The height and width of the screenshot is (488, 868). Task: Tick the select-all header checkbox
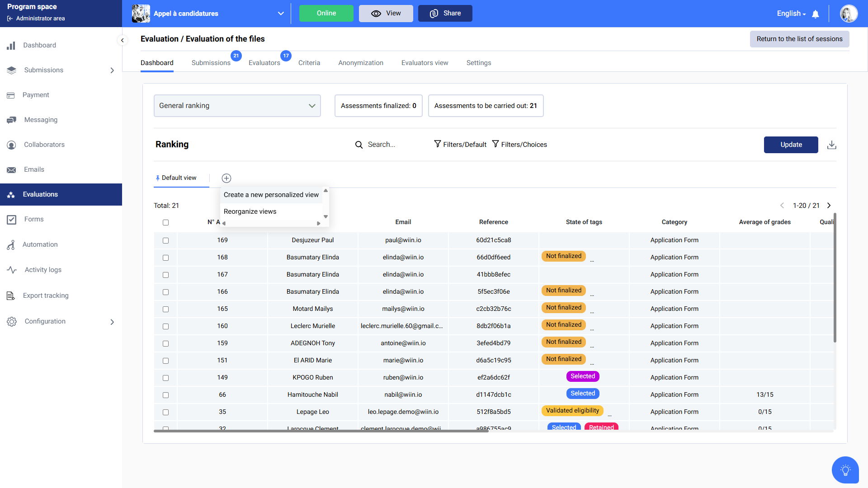coord(165,222)
